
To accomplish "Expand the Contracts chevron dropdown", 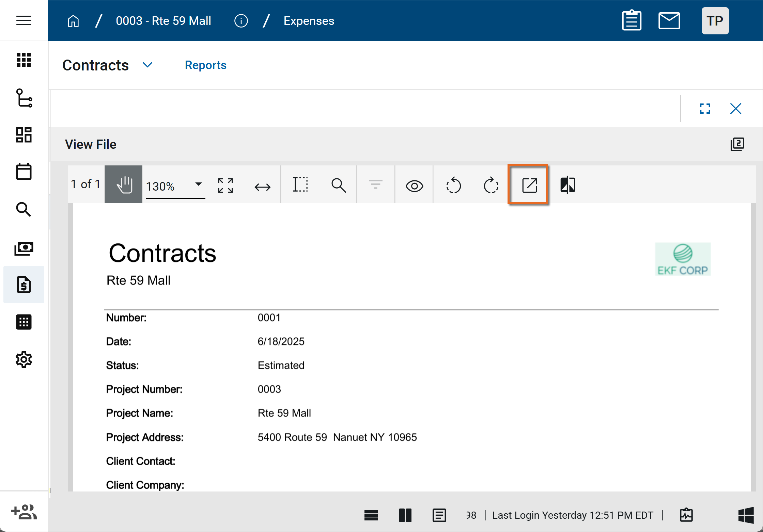I will pyautogui.click(x=147, y=65).
